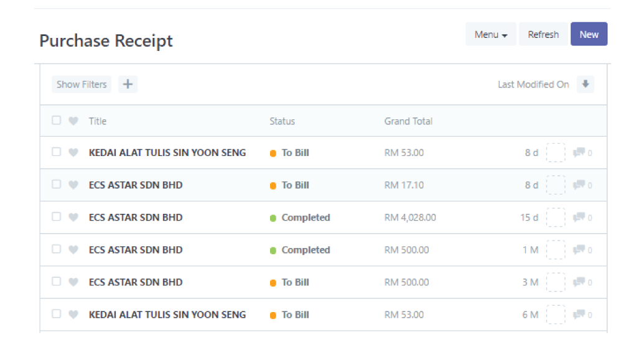
Task: Toggle sort direction arrow beside Last Modified On
Action: click(586, 84)
